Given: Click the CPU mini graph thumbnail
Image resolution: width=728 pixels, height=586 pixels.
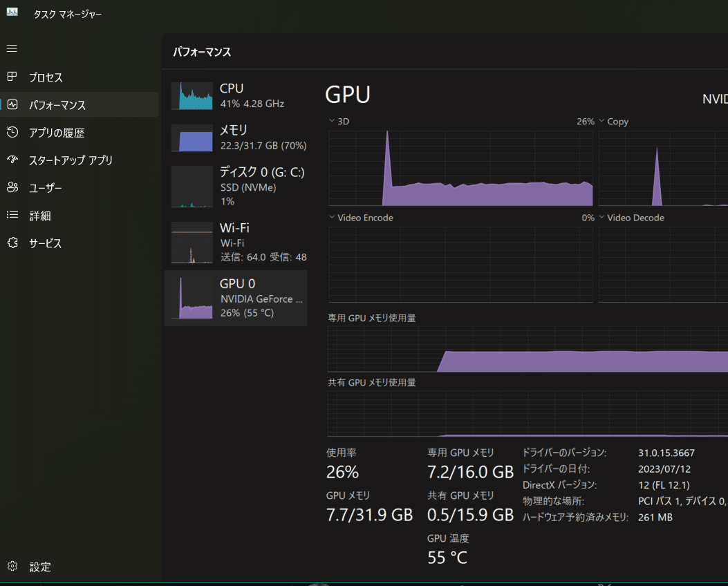Looking at the screenshot, I should point(192,96).
